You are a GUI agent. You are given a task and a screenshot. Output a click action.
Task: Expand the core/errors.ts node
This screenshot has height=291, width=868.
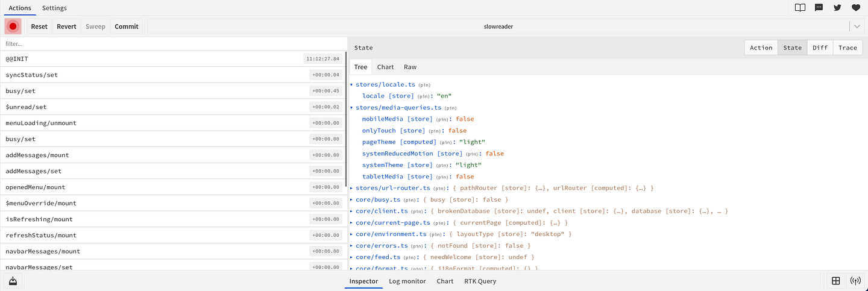[x=352, y=245]
